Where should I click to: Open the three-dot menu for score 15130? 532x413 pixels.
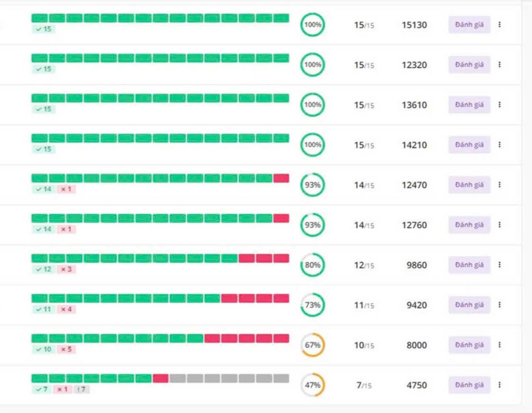point(499,25)
